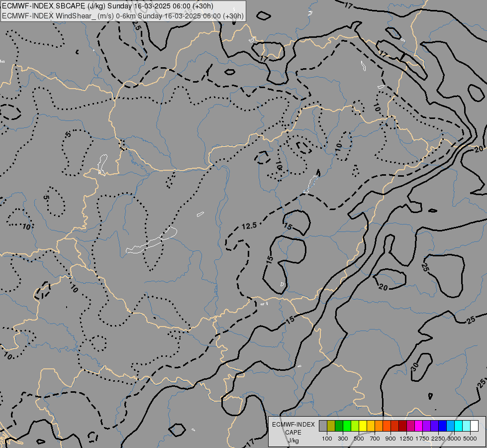487x448 pixels.
Task: Pick the pure yellow legend swatch
Action: click(363, 426)
